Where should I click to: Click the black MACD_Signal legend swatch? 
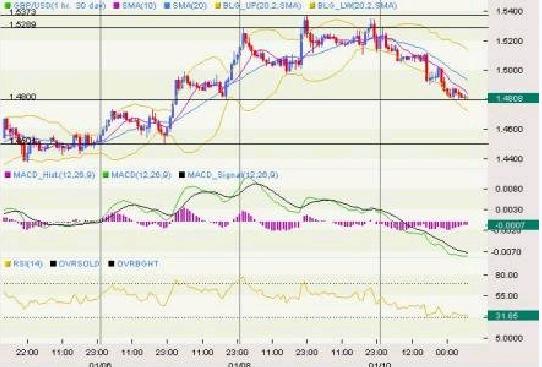click(x=182, y=175)
